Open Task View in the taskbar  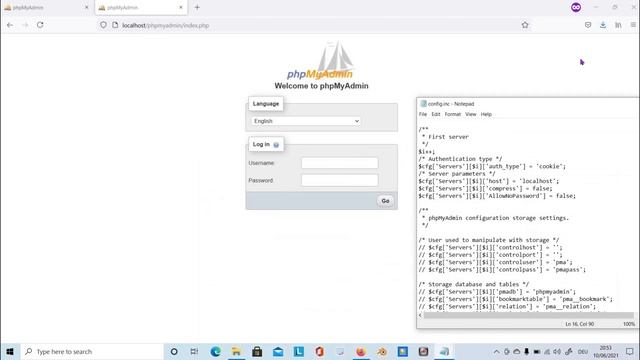pos(194,351)
